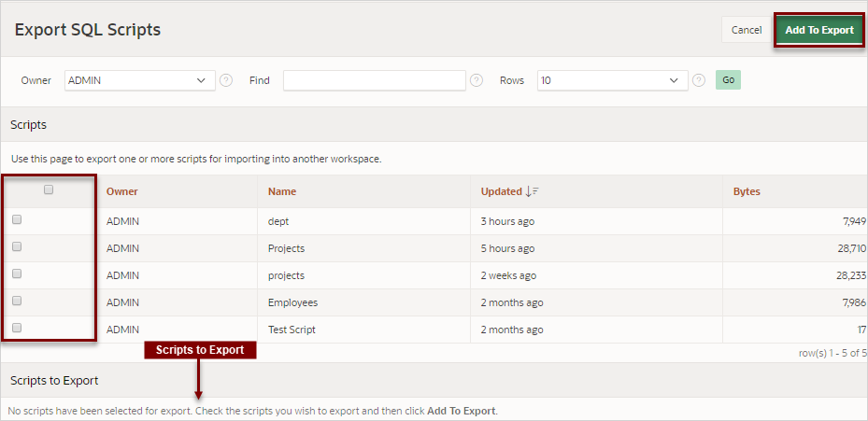This screenshot has height=421, width=868.
Task: Click the '28,710' bytes value
Action: (852, 248)
